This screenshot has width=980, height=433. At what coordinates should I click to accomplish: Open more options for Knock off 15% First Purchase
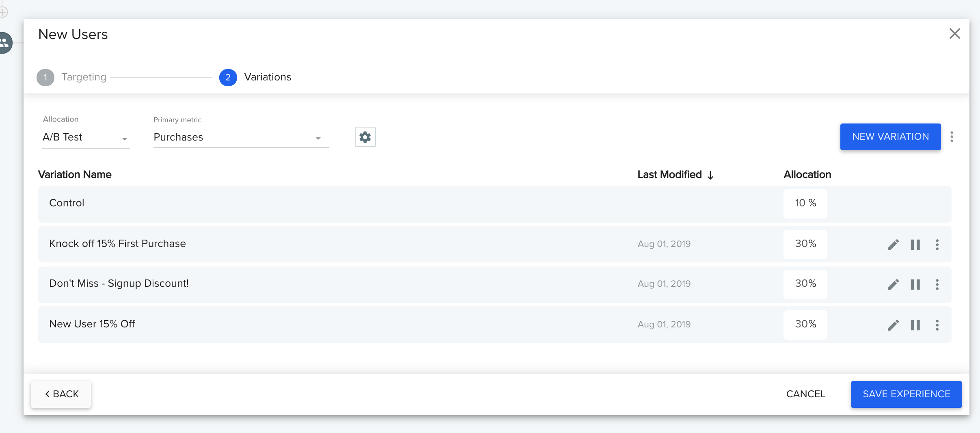click(x=937, y=245)
